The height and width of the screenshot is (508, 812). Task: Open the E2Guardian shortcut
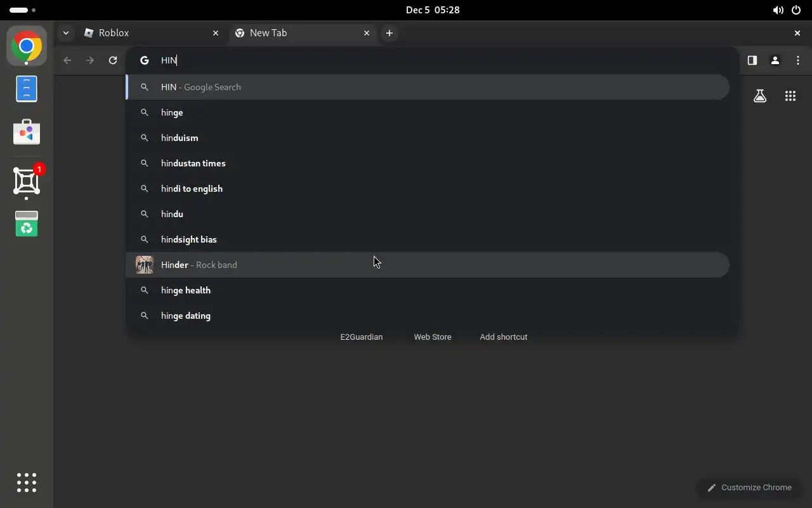pyautogui.click(x=362, y=337)
